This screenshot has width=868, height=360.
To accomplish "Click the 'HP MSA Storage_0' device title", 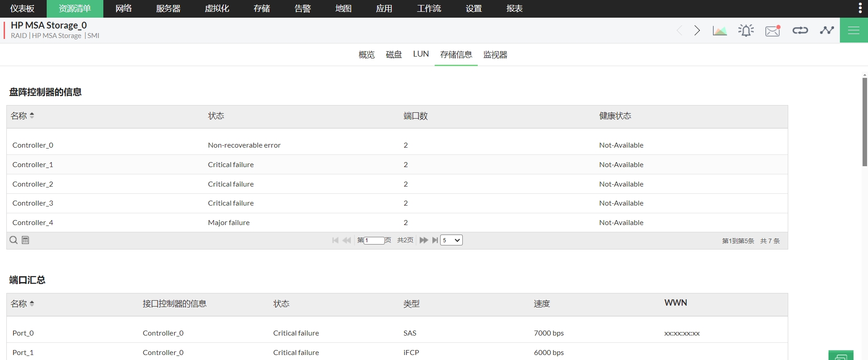I will pos(49,25).
